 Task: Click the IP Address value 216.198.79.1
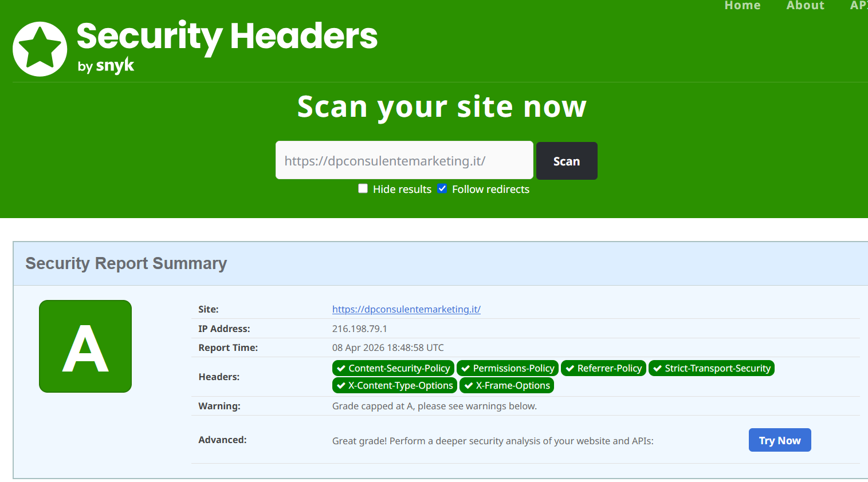click(x=360, y=328)
